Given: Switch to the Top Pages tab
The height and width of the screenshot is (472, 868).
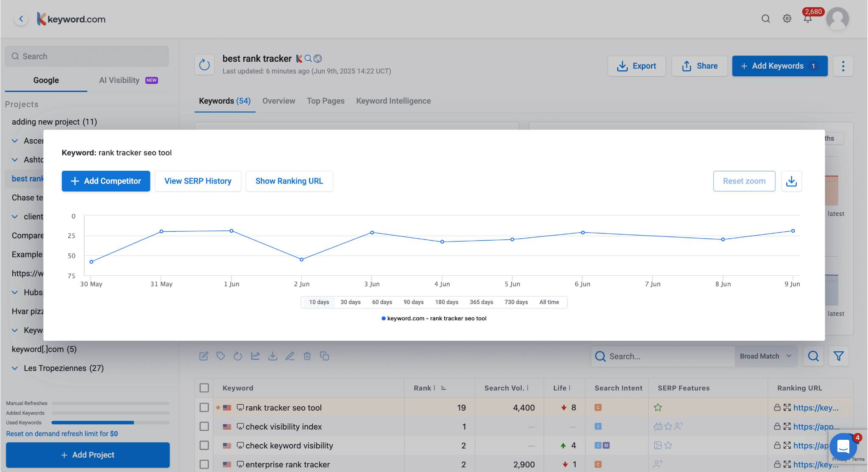Looking at the screenshot, I should coord(325,101).
